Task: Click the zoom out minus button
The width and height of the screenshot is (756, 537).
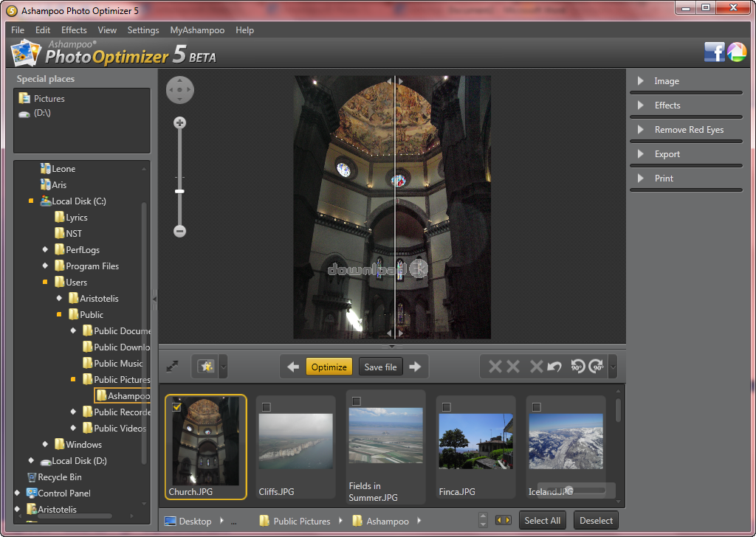Action: point(180,231)
